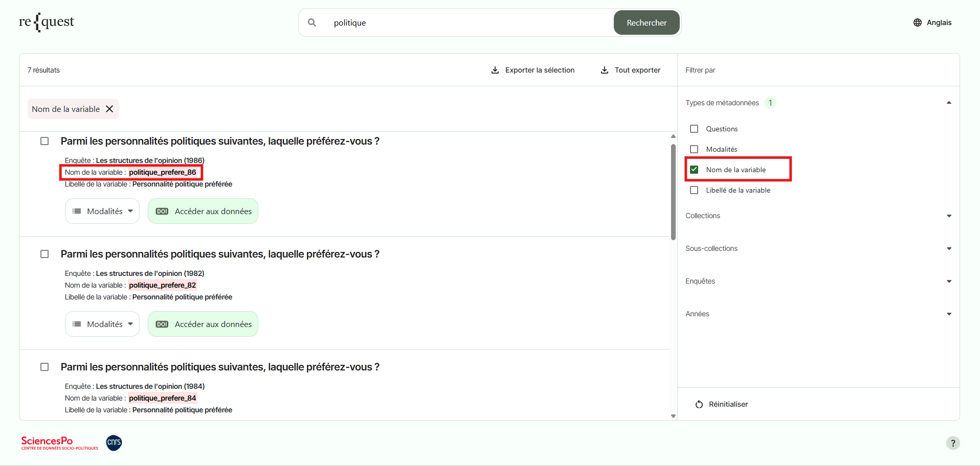Uncheck the Nom de la variable filter
The image size is (980, 466).
tap(694, 170)
